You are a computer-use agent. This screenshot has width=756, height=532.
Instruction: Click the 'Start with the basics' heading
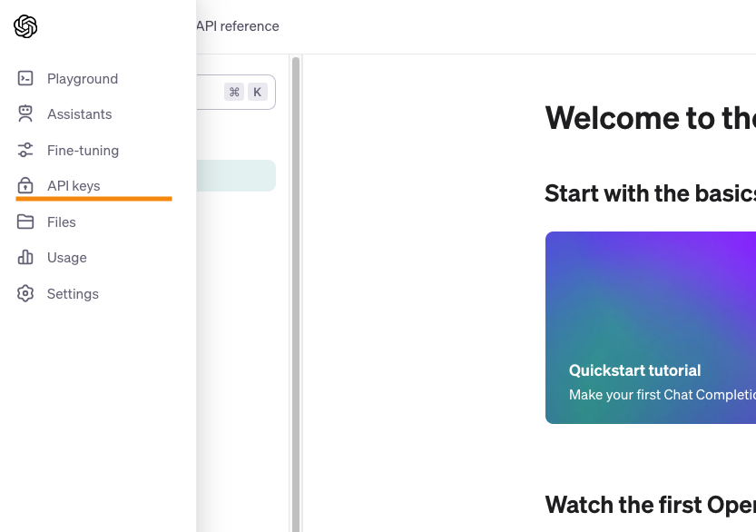650,193
